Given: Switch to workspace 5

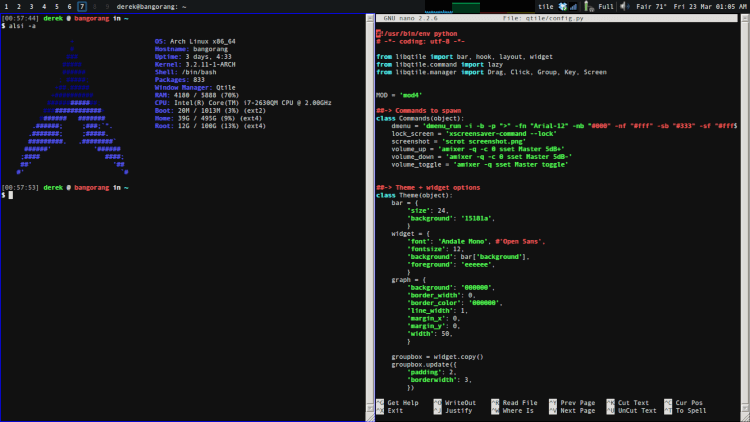Looking at the screenshot, I should tap(57, 6).
